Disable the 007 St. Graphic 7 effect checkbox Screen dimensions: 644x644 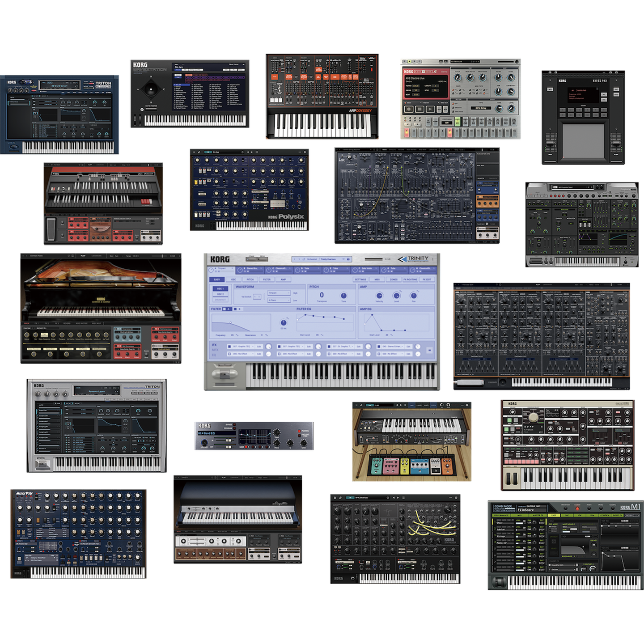coord(329,346)
